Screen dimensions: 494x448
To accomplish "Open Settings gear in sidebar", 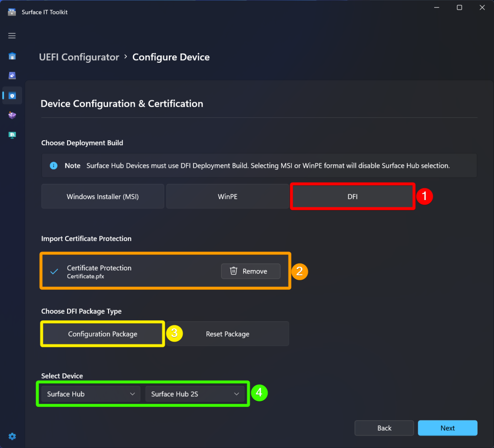I will point(12,436).
